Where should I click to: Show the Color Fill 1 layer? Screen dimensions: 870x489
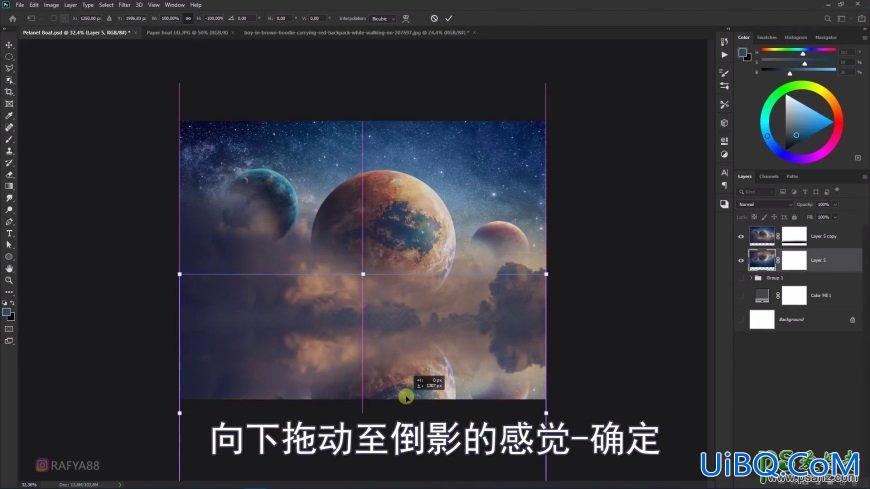741,296
